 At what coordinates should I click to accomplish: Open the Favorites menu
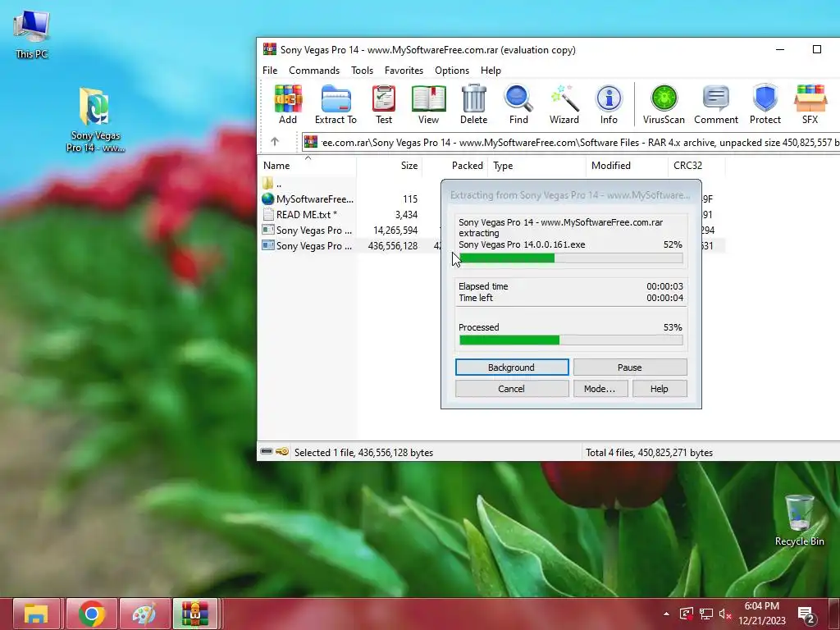click(x=404, y=71)
